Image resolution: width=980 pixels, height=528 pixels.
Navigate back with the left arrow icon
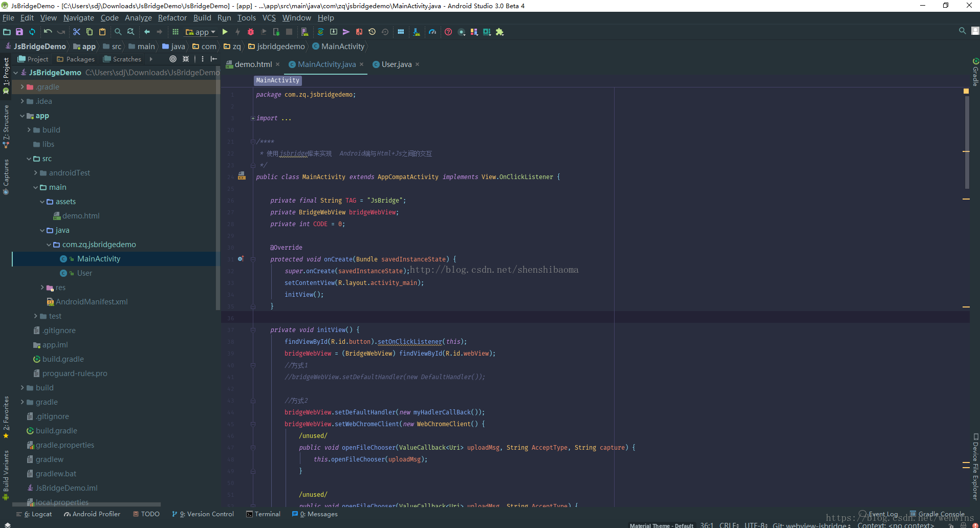pyautogui.click(x=147, y=32)
